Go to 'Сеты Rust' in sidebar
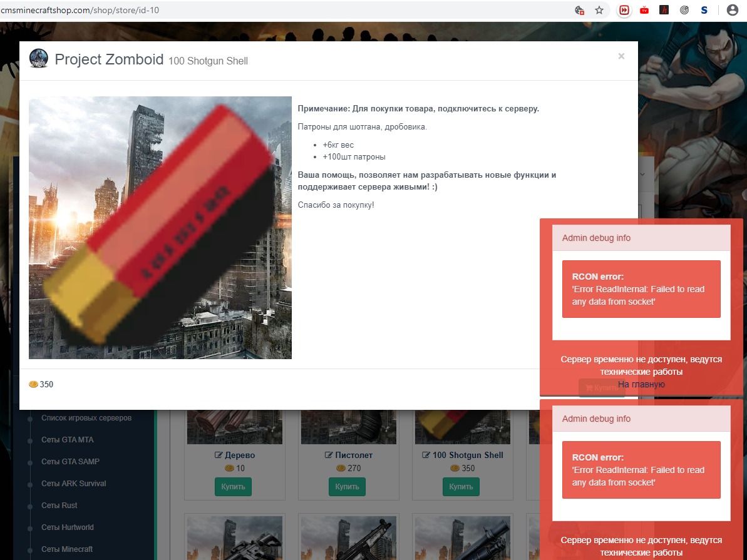Screen dimensions: 747x560 [59, 506]
